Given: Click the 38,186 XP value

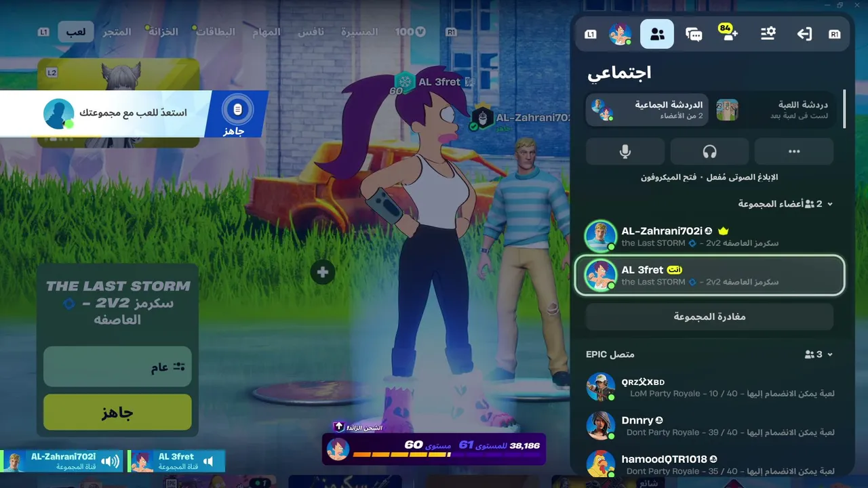Looking at the screenshot, I should click(525, 445).
